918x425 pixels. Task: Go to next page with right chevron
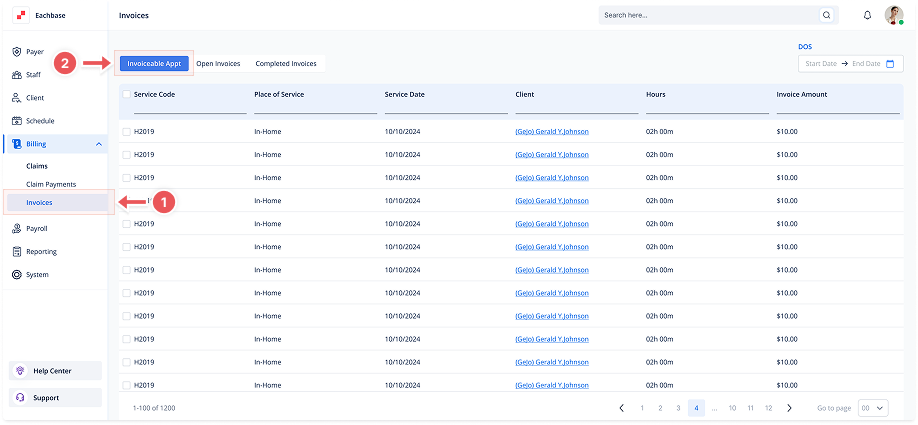pyautogui.click(x=789, y=408)
